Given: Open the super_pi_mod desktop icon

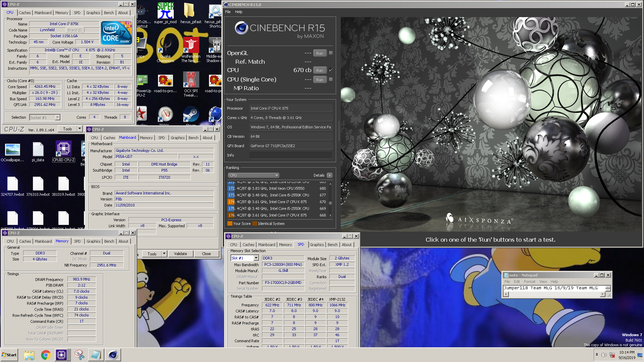Looking at the screenshot, I should [x=165, y=13].
